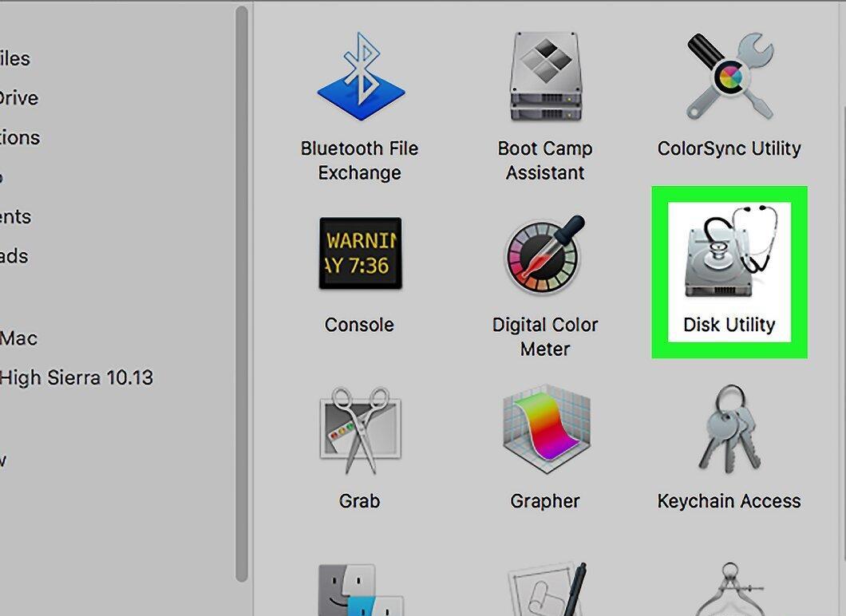This screenshot has height=616, width=846.
Task: Select the High Sierra 10.13 sidebar volume
Action: point(77,377)
